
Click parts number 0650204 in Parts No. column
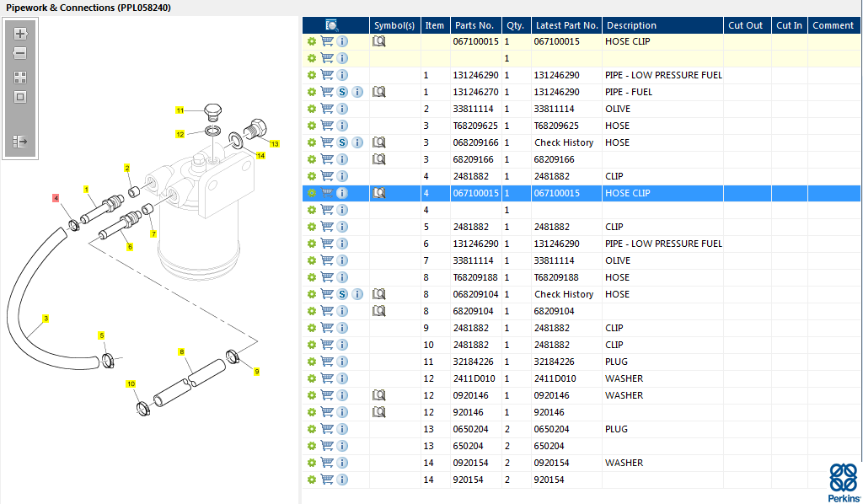point(470,429)
